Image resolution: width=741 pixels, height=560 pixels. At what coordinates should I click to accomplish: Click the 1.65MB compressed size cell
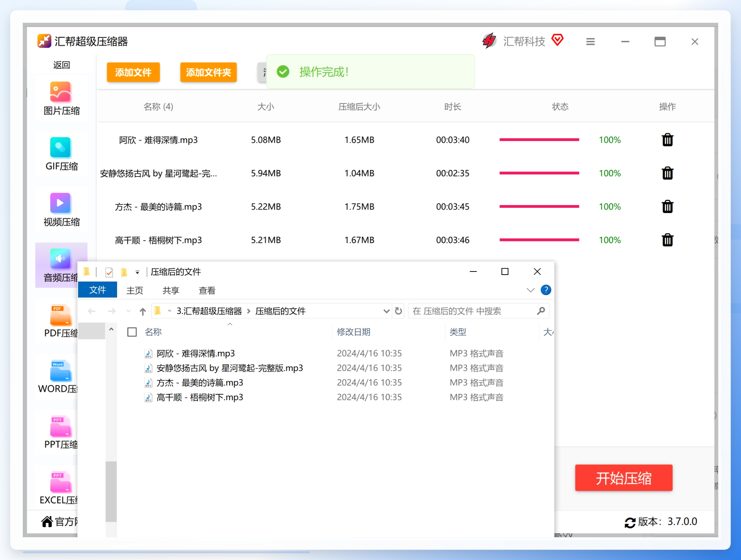tap(359, 140)
